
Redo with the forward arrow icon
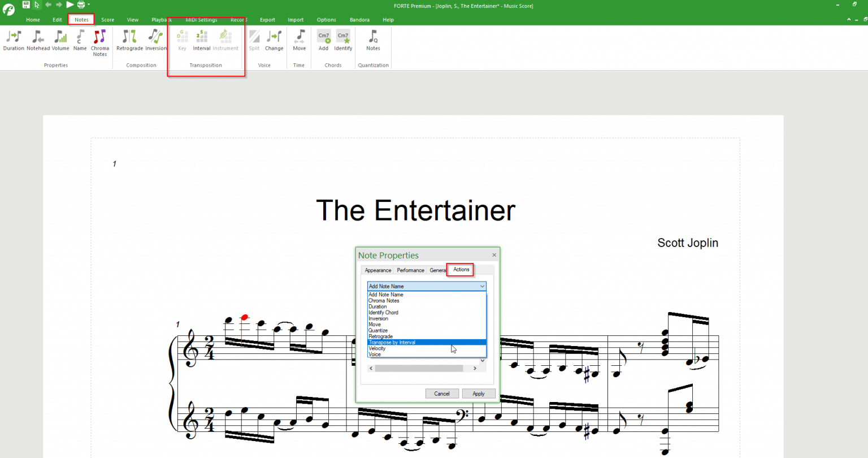coord(59,5)
